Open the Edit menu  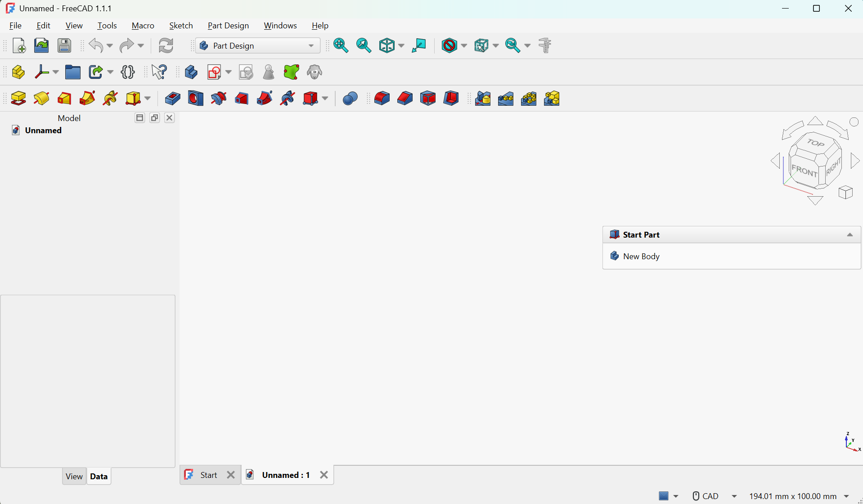[x=43, y=26]
